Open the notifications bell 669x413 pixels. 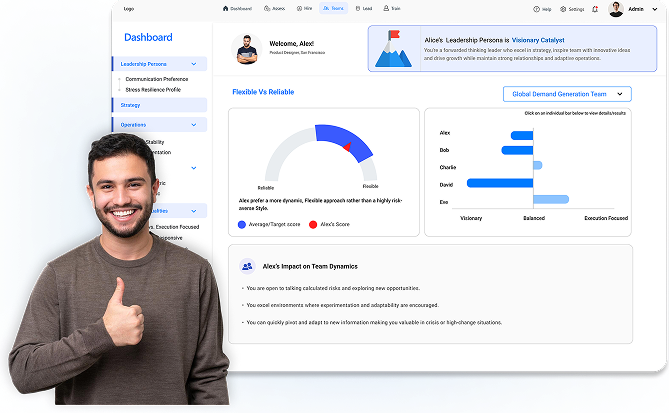tap(595, 9)
